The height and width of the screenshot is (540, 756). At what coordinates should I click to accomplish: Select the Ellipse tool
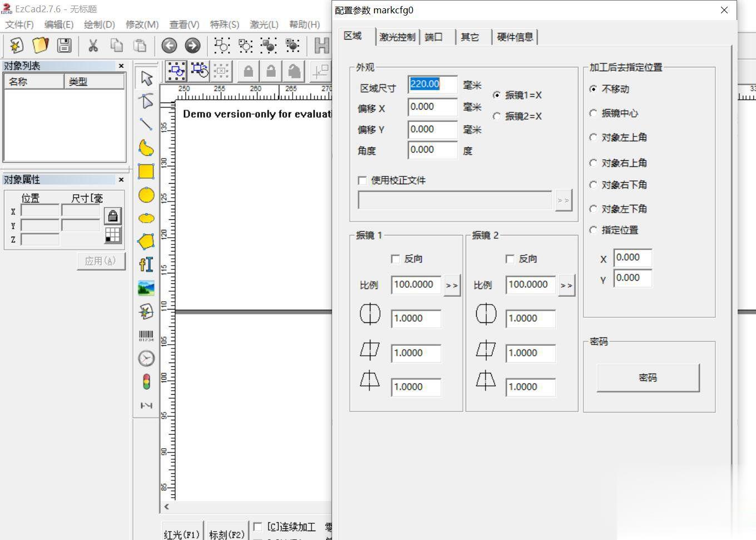point(146,218)
